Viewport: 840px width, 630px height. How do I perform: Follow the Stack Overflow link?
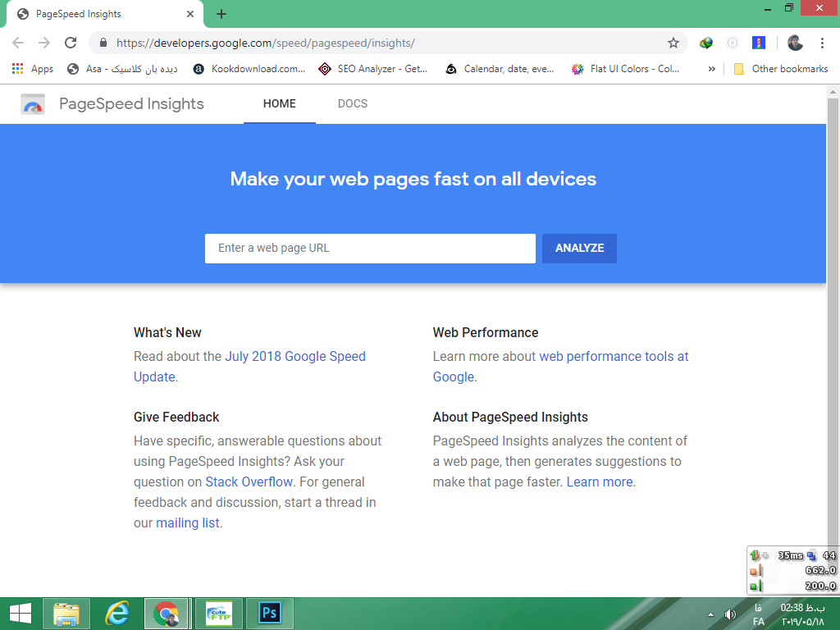point(249,482)
